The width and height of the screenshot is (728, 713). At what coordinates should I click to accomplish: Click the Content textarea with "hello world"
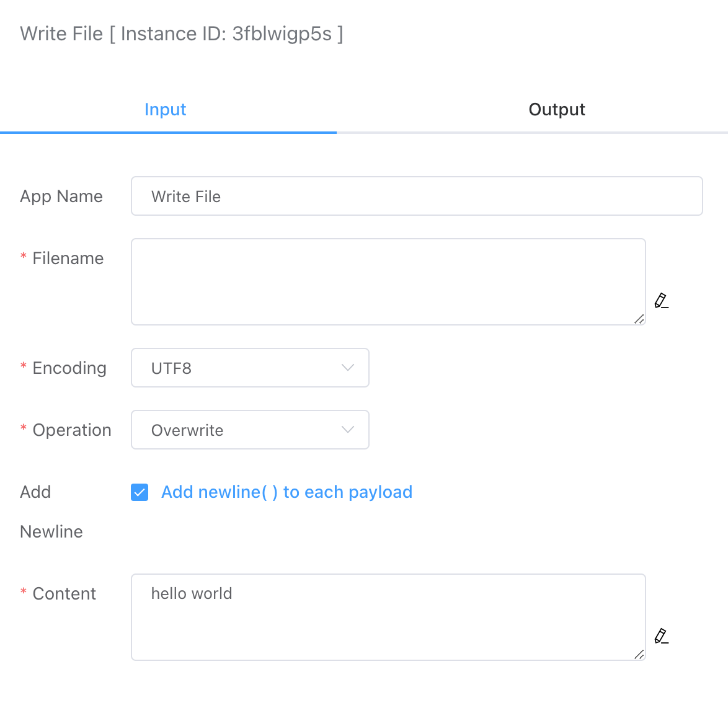click(388, 617)
